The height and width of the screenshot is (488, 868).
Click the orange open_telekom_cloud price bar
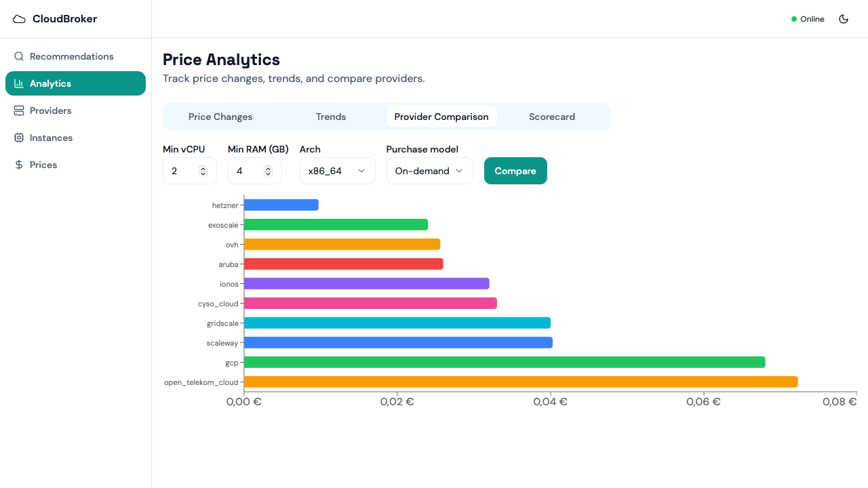point(521,382)
